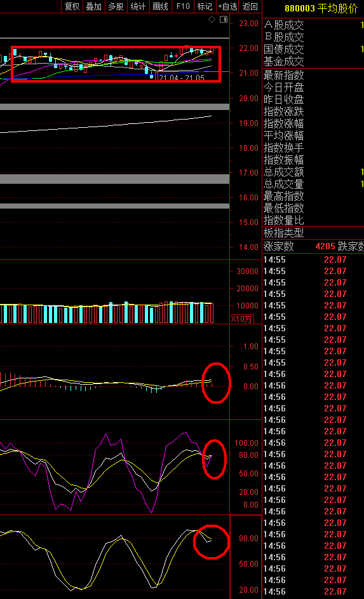Image resolution: width=364 pixels, height=599 pixels.
Task: Go back with the 返回 button
Action: (x=250, y=6)
